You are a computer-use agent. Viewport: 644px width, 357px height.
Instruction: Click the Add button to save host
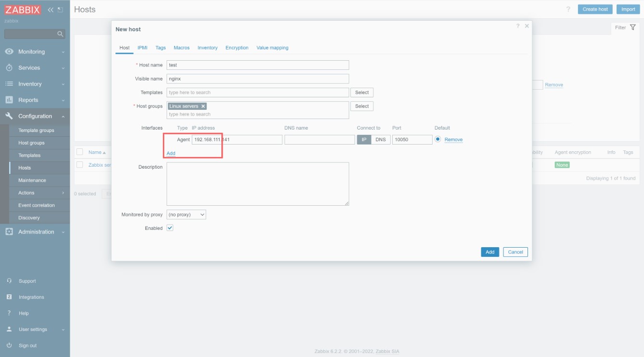click(x=490, y=252)
